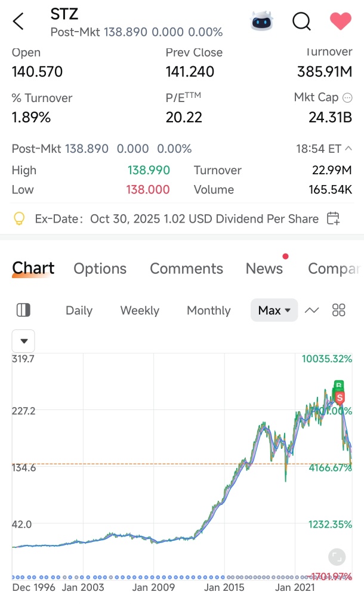Toggle the heart favorite icon
This screenshot has height=604, width=364.
pos(341,21)
